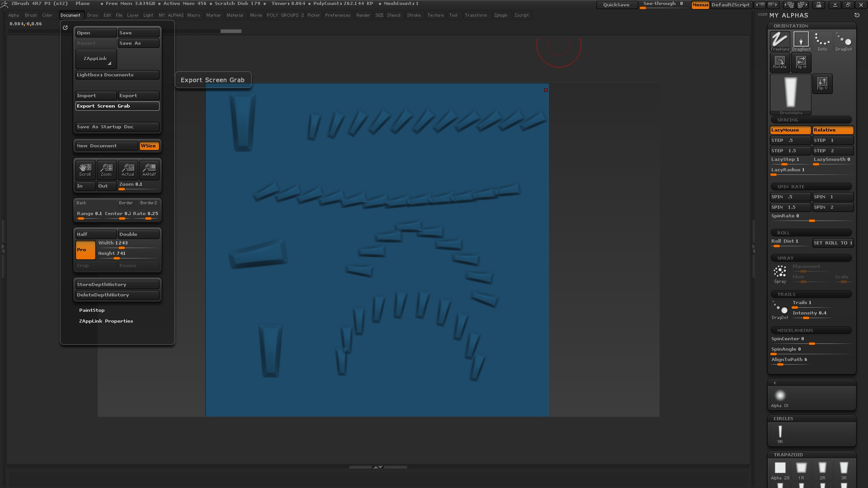Select the DragDot stroke icon
The image size is (868, 488).
844,41
